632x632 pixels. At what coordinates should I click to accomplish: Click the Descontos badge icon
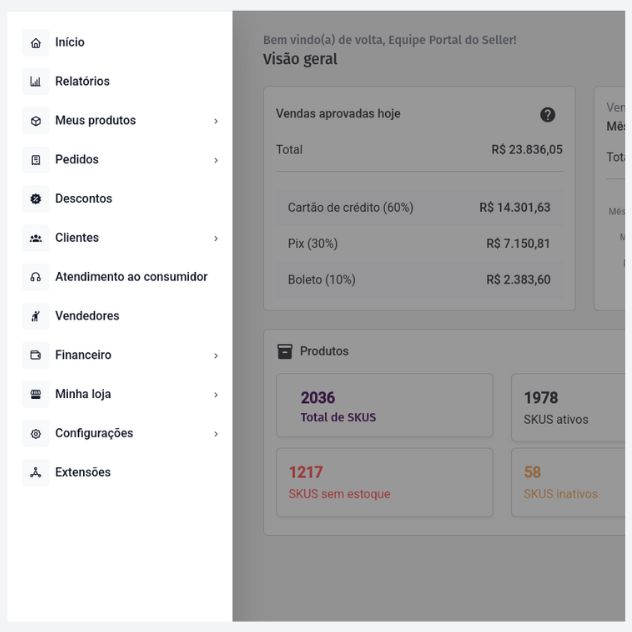pyautogui.click(x=36, y=199)
